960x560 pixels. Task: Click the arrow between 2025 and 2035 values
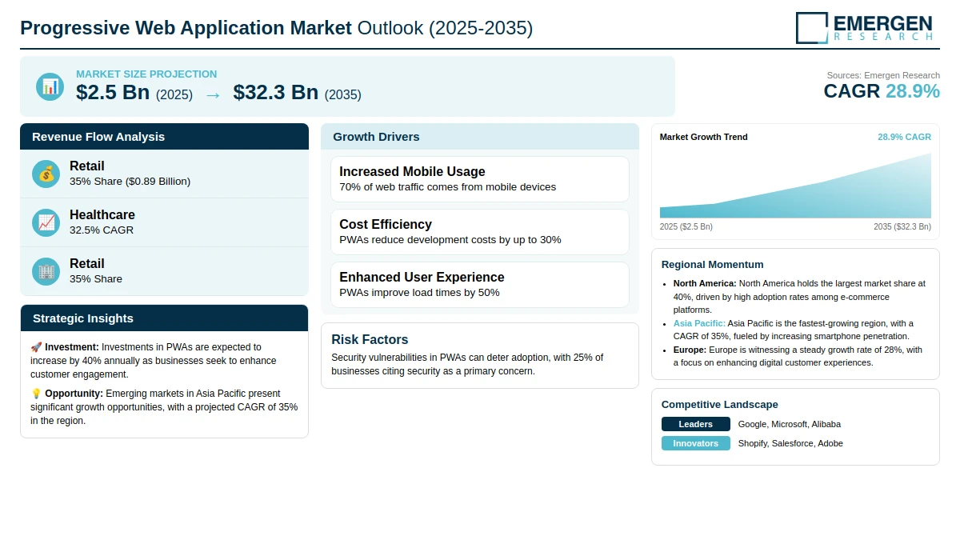click(x=213, y=94)
